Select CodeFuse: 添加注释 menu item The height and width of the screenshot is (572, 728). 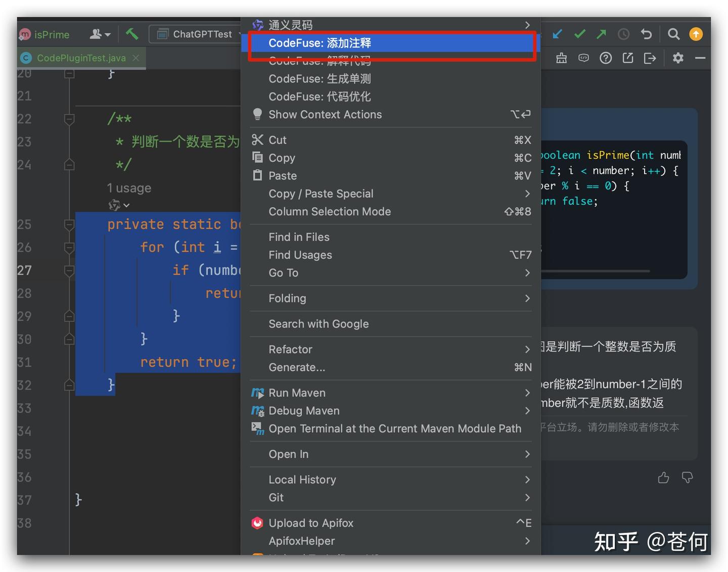tap(391, 43)
